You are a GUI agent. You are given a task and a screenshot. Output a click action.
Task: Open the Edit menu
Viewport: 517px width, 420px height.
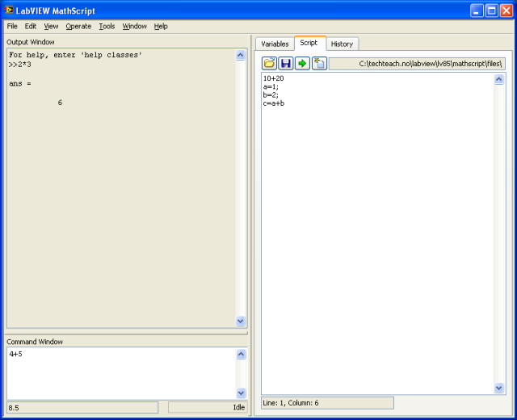coord(31,27)
